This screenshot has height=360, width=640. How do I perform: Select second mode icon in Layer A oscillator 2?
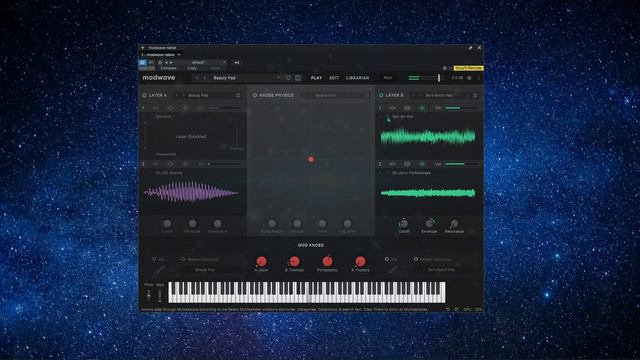coord(170,164)
